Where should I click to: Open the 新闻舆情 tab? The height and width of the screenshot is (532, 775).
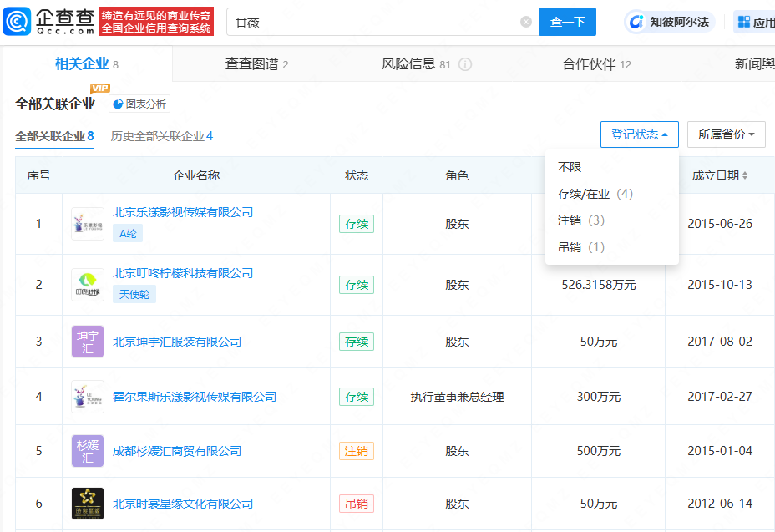[754, 64]
